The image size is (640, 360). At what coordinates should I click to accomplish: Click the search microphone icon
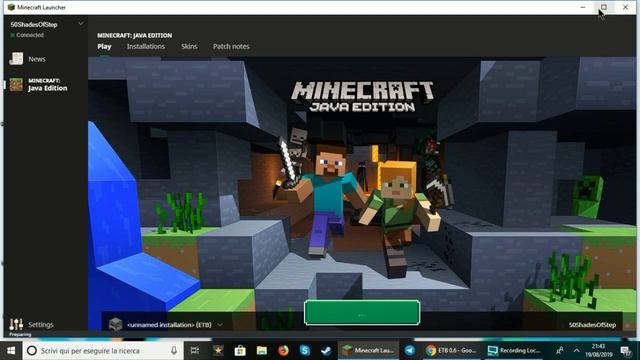coord(173,351)
